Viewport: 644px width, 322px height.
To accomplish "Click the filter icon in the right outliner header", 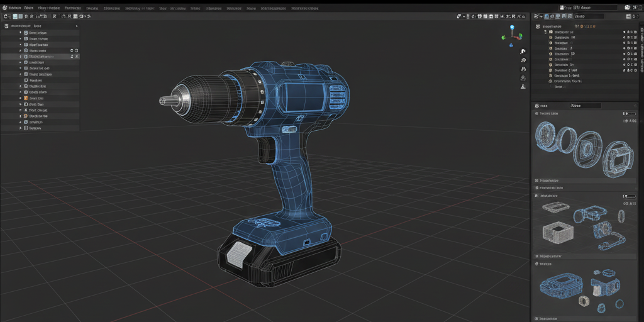I will pyautogui.click(x=583, y=26).
